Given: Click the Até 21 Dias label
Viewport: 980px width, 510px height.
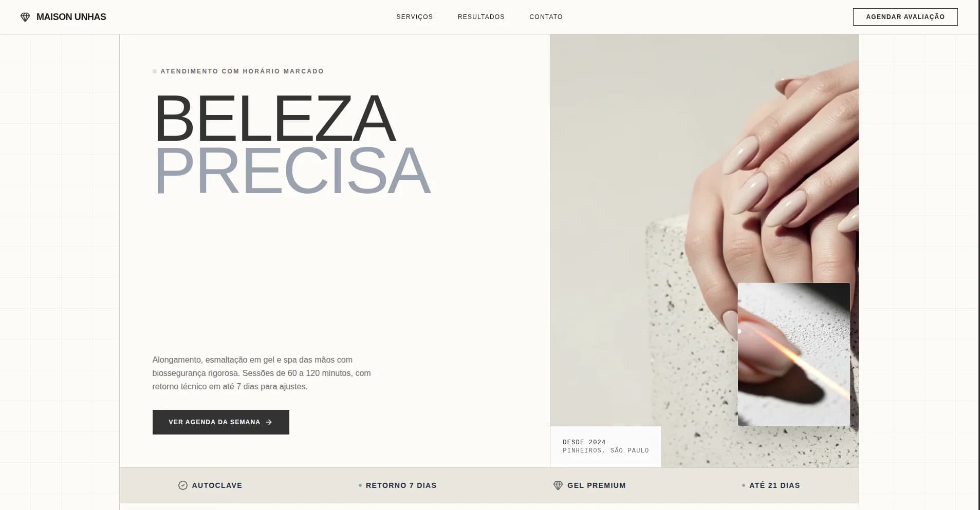Looking at the screenshot, I should (x=774, y=485).
